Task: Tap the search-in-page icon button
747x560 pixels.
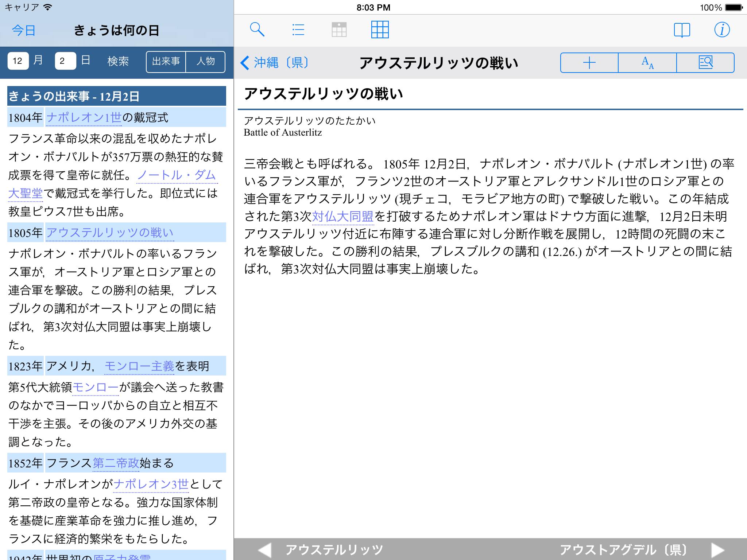Action: tap(705, 63)
